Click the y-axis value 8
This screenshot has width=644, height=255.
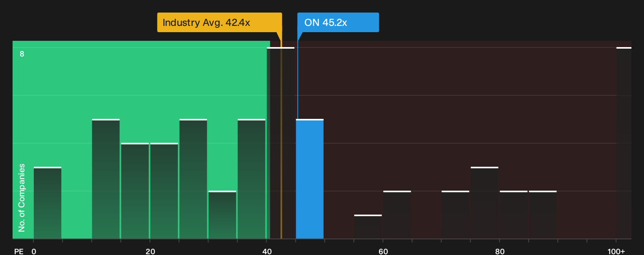tap(22, 54)
